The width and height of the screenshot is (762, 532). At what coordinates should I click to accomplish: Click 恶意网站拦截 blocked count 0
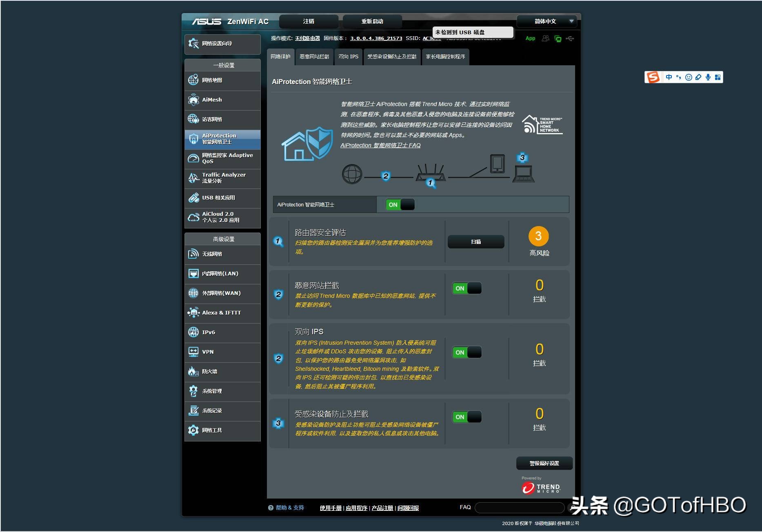(x=539, y=285)
